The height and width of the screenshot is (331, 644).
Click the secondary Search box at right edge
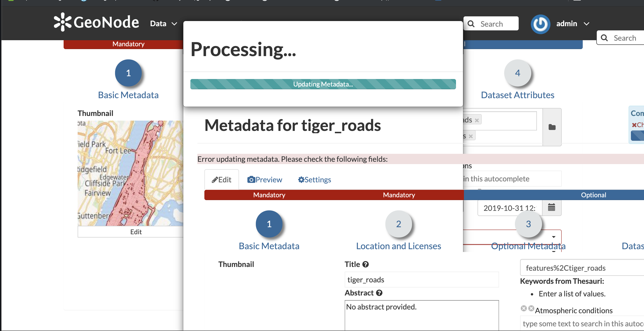620,38
